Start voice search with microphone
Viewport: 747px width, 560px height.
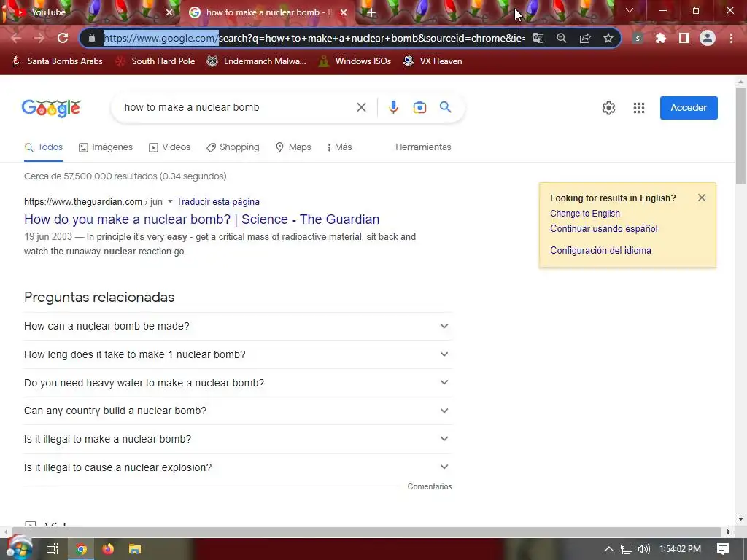(393, 107)
